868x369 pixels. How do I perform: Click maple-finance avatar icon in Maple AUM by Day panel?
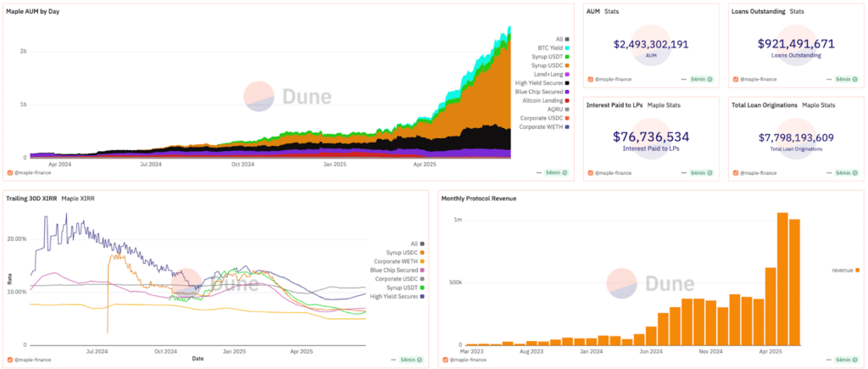[9, 172]
